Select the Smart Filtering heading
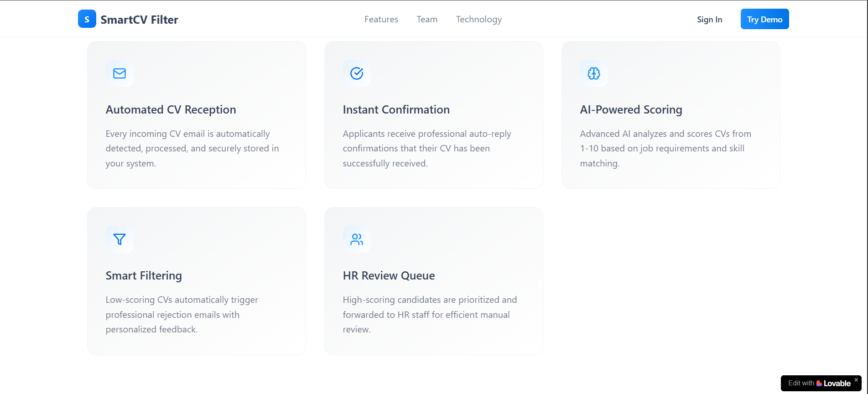This screenshot has height=394, width=868. [144, 275]
